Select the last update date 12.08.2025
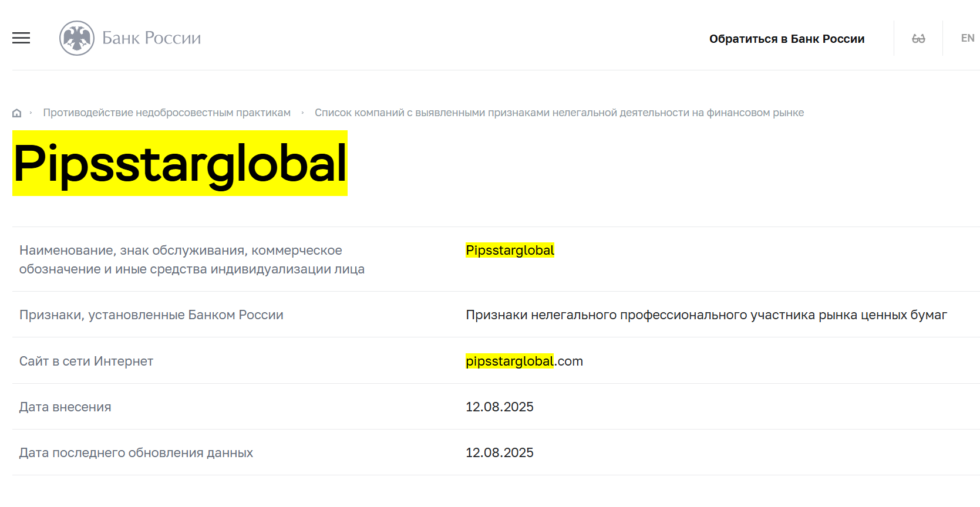 pos(500,453)
